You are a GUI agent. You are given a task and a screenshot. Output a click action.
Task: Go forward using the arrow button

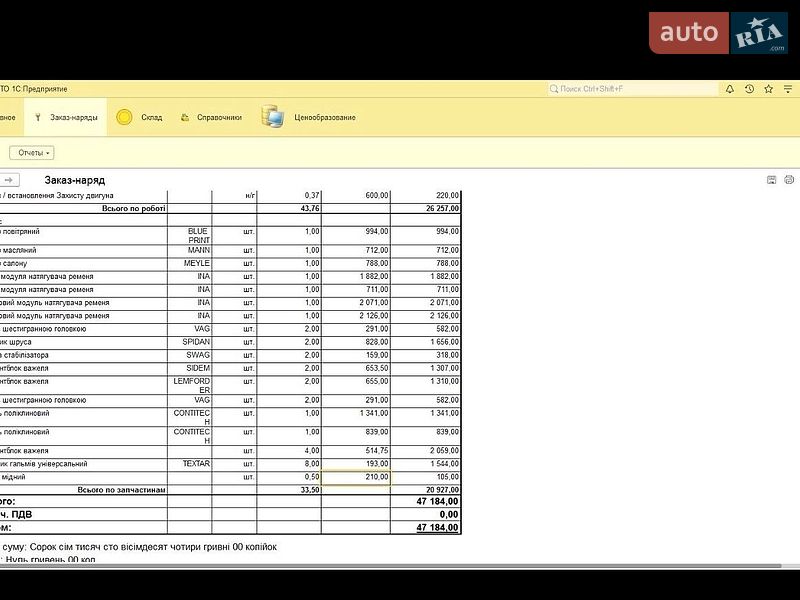coord(9,180)
